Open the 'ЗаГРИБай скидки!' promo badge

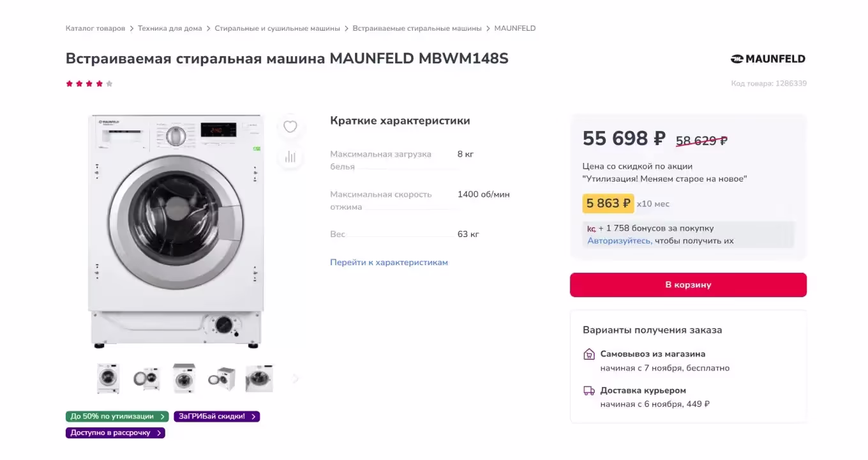pyautogui.click(x=216, y=417)
